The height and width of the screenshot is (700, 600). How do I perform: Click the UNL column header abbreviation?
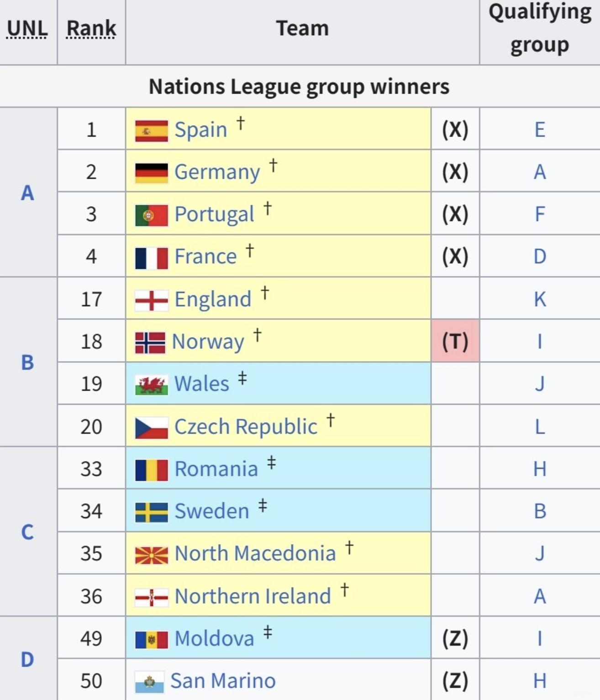click(x=27, y=28)
